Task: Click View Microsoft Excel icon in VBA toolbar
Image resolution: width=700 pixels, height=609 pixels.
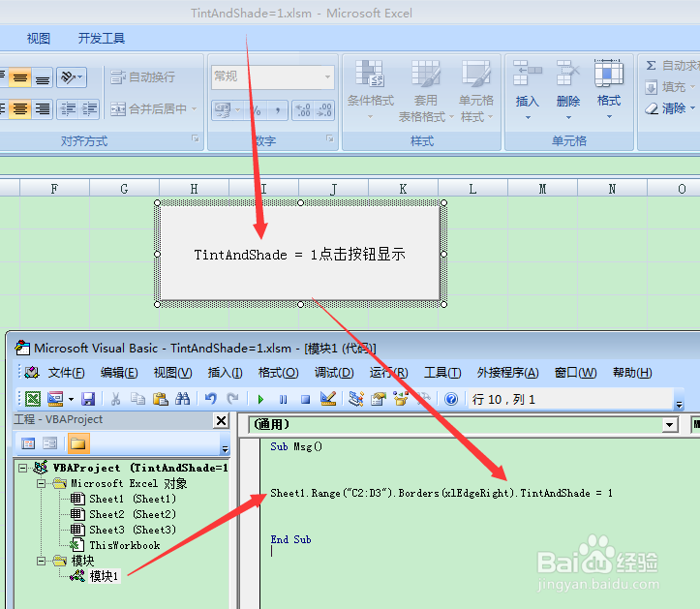Action: point(33,398)
